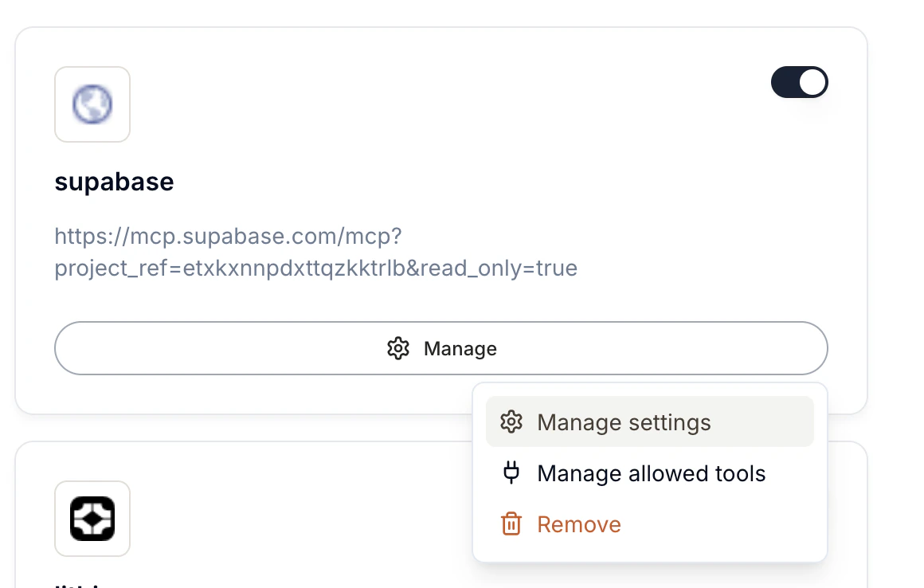This screenshot has height=588, width=924.
Task: Click the supabase MCP URL text
Action: click(x=316, y=252)
